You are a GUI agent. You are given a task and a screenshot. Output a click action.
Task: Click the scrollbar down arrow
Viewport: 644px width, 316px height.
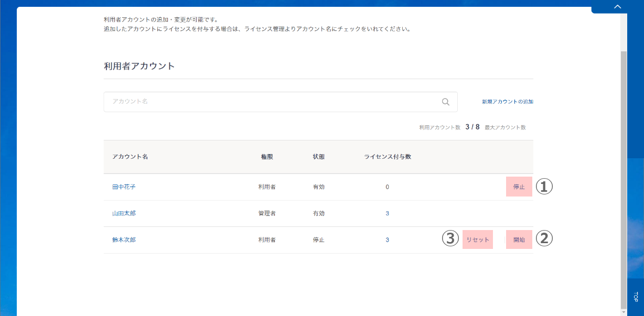[x=624, y=312]
